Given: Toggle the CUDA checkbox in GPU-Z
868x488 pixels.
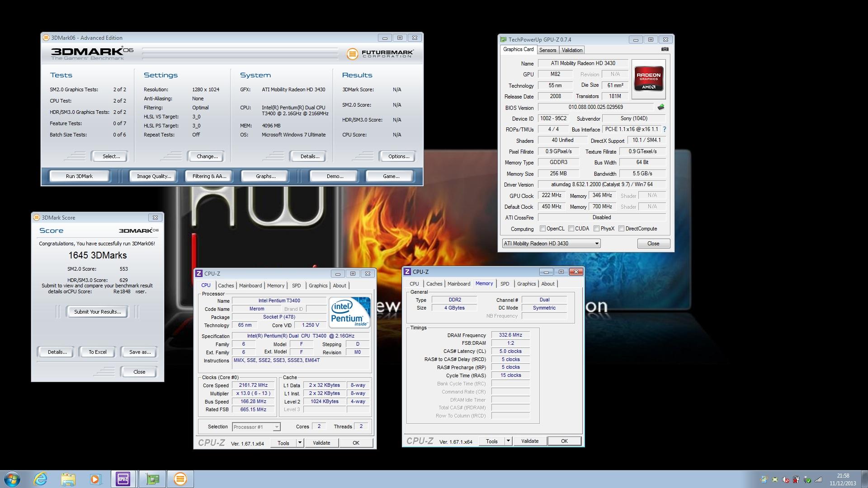Looking at the screenshot, I should click(571, 229).
